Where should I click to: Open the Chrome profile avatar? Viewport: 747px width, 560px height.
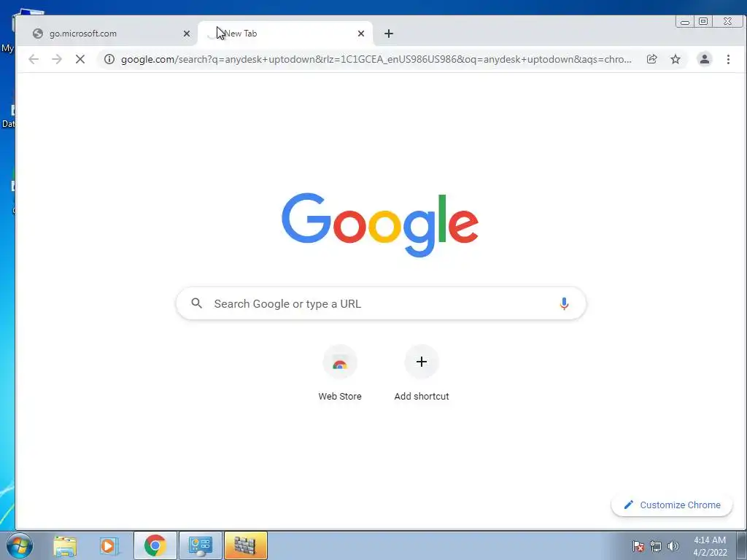pos(704,59)
